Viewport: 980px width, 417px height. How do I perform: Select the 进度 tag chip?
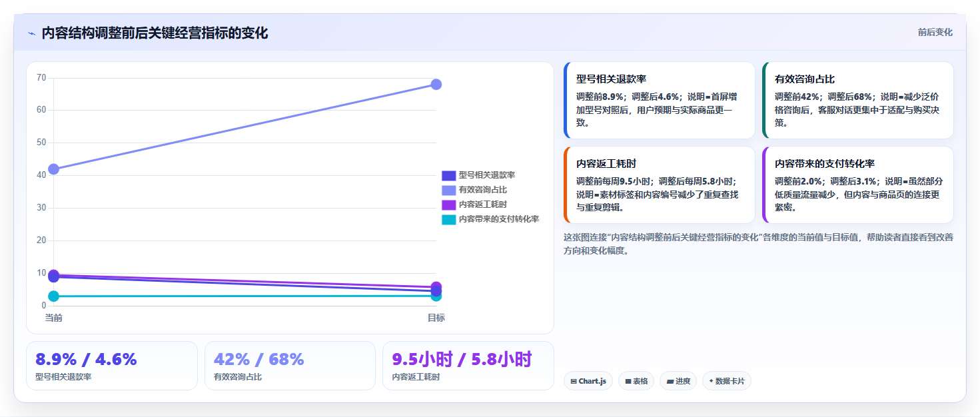coord(678,381)
